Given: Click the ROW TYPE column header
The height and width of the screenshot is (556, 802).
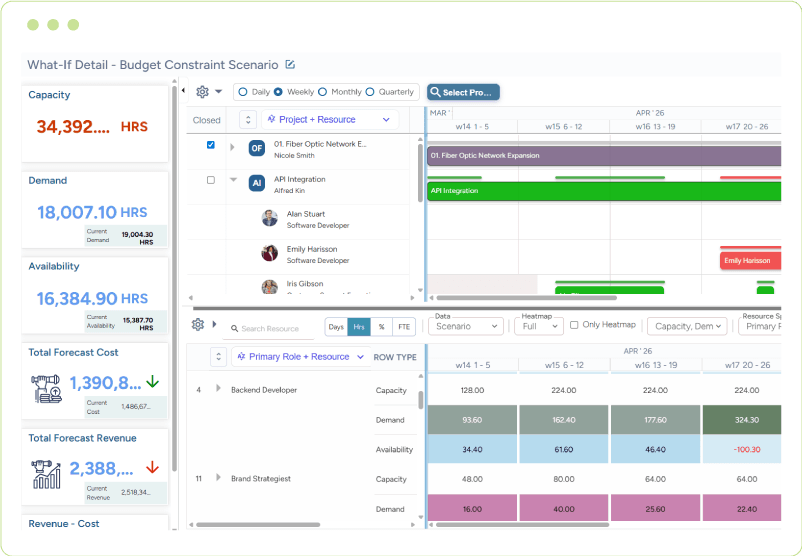Looking at the screenshot, I should pyautogui.click(x=395, y=357).
